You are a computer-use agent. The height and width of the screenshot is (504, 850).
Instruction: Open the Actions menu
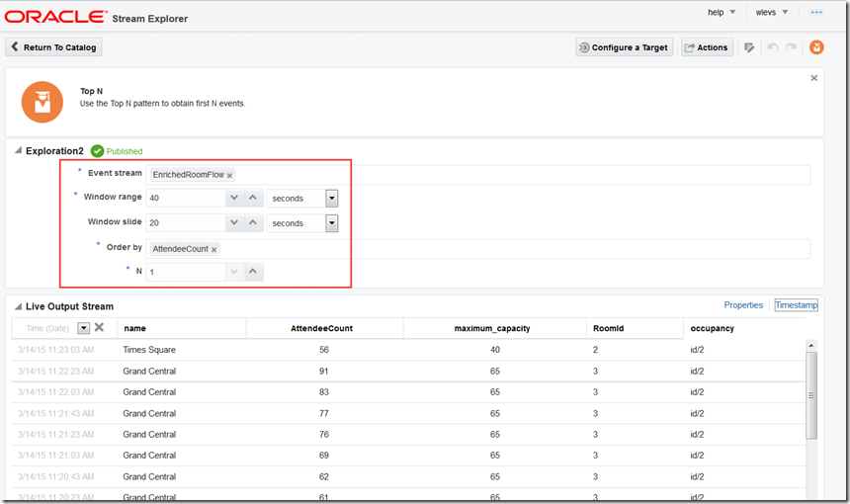(x=707, y=47)
